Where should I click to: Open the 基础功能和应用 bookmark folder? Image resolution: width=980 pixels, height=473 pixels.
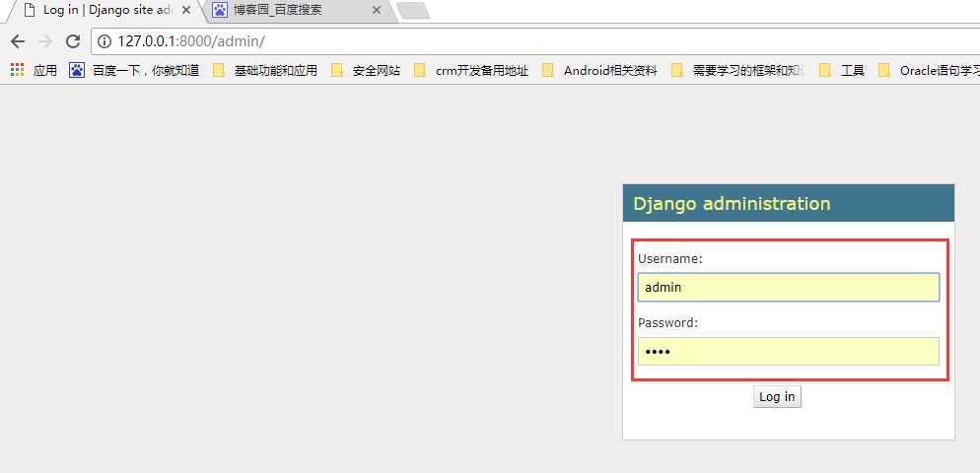[x=265, y=71]
